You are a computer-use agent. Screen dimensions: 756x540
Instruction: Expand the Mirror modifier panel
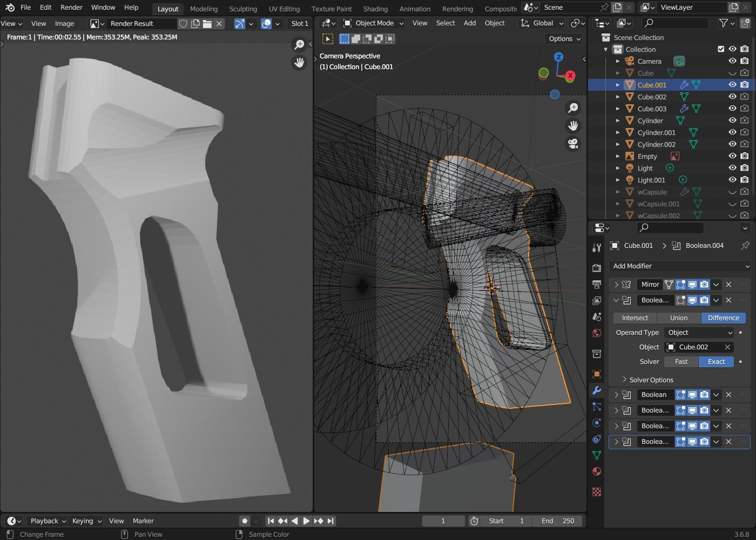point(616,284)
